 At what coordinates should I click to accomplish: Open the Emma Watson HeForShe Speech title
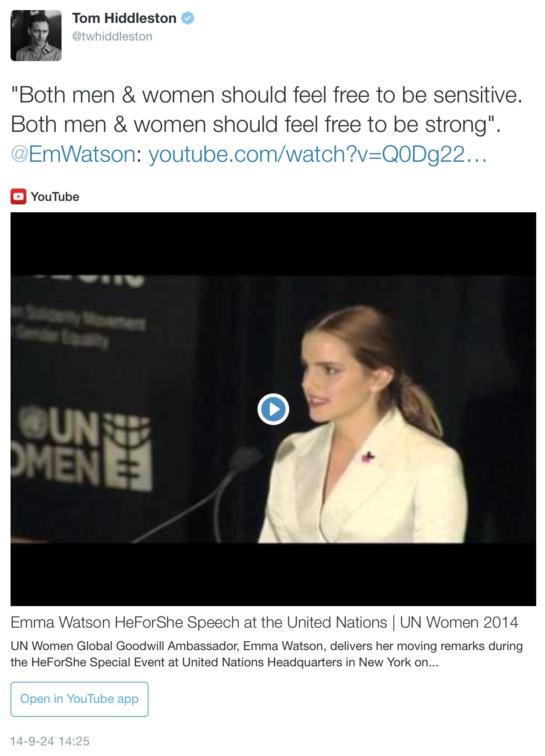tap(264, 622)
